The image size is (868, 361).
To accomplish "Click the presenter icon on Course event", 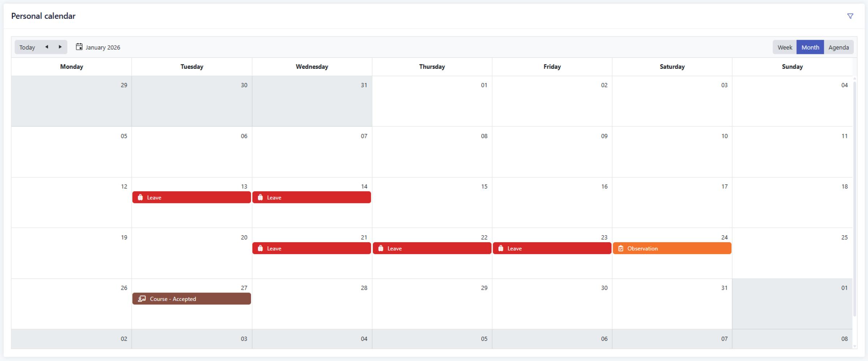I will 142,299.
